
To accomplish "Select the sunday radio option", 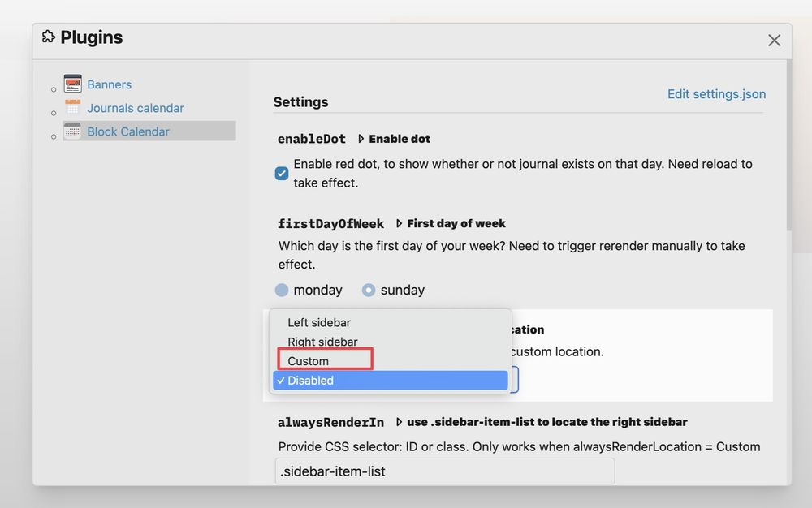I will click(368, 290).
